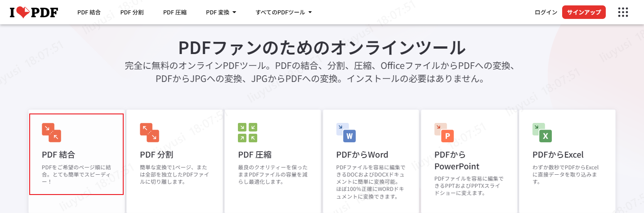This screenshot has height=213, width=644.
Task: Select the PDF 圧縮 card title
Action: pos(255,155)
